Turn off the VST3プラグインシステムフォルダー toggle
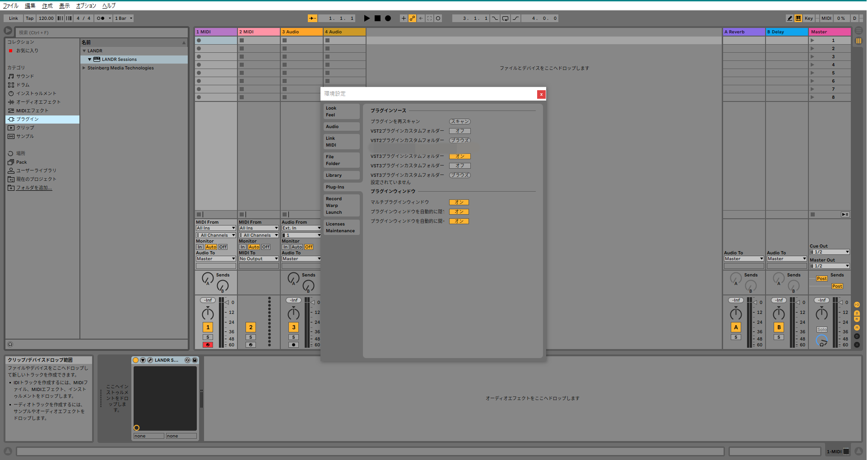868x460 pixels. pos(460,156)
